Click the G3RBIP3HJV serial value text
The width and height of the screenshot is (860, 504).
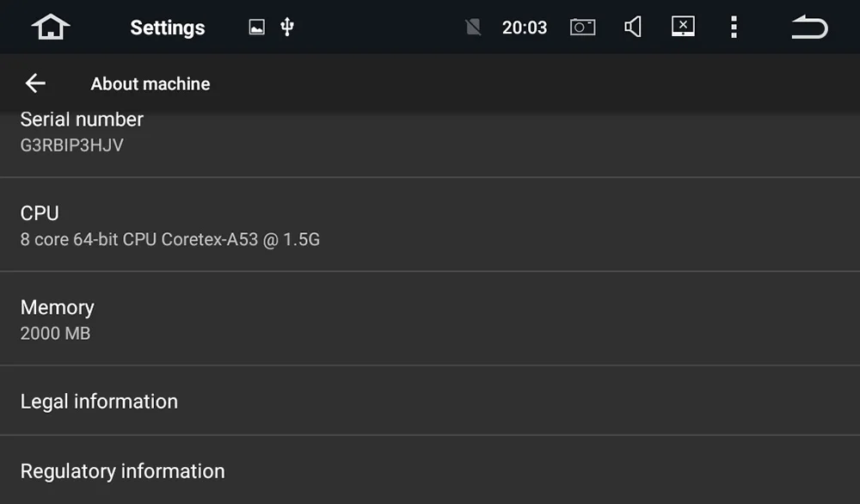72,145
